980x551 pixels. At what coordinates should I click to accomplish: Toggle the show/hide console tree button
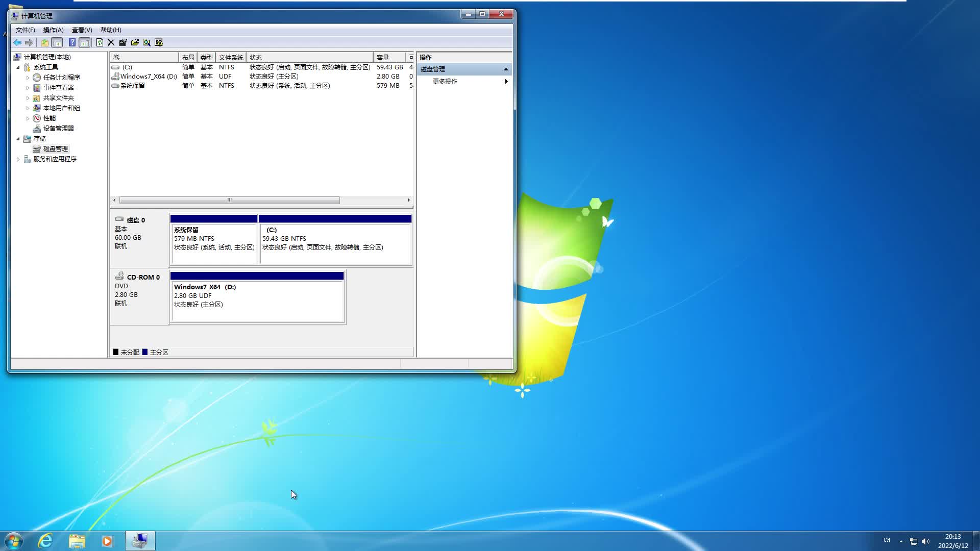(57, 42)
